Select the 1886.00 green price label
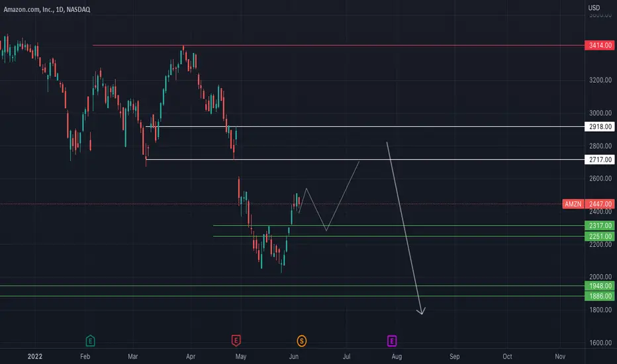 [x=600, y=296]
